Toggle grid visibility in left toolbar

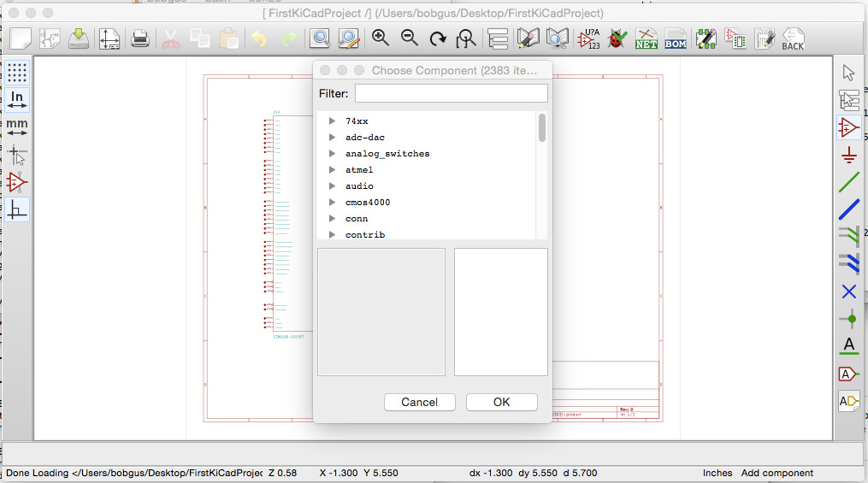[x=17, y=72]
